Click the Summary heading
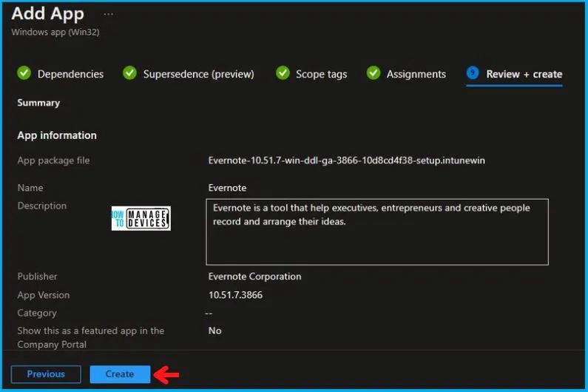 (38, 103)
